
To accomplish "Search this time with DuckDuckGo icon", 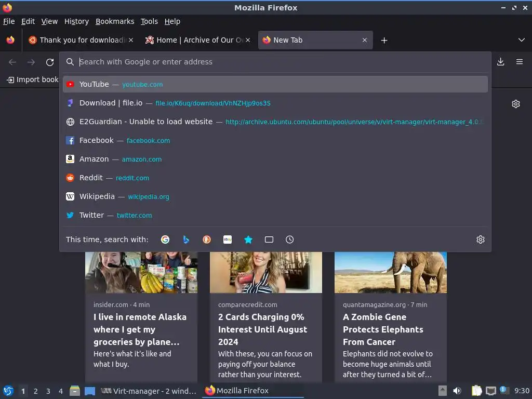I will 207,240.
